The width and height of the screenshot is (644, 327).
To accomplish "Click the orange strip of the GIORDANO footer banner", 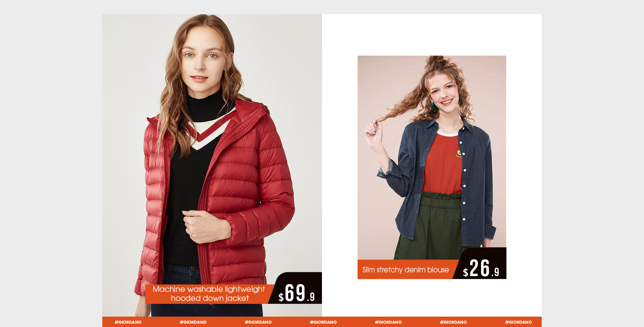I will (x=322, y=322).
